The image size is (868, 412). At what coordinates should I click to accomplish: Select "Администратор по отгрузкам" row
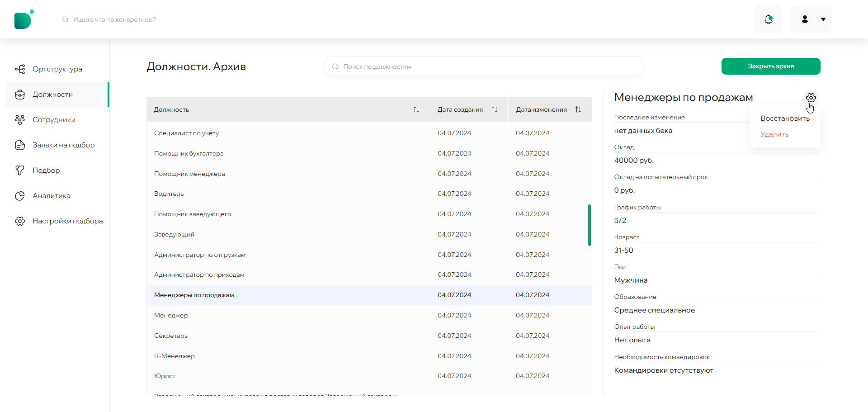tap(369, 255)
